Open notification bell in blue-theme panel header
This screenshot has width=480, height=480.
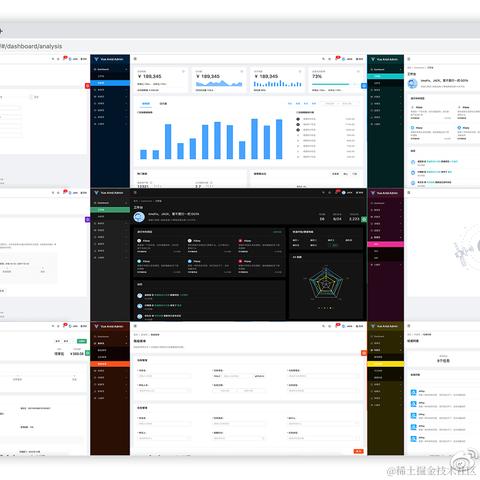coord(337,58)
